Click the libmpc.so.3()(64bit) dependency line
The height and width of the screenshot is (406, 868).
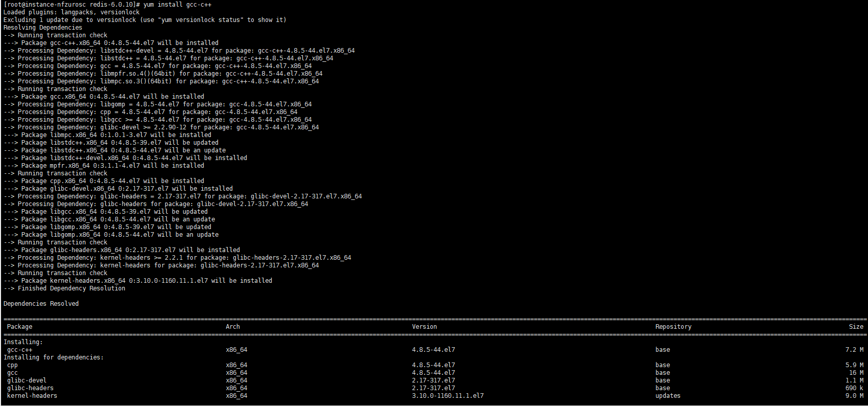(x=161, y=81)
